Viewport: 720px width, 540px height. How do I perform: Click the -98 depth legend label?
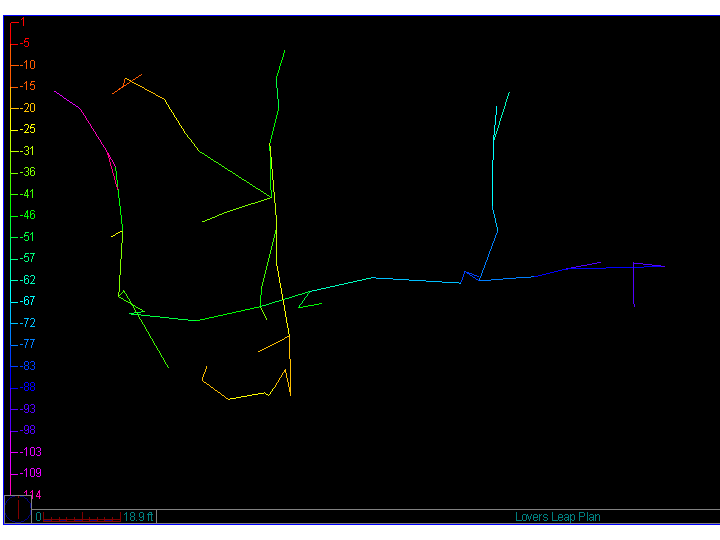[x=28, y=430]
